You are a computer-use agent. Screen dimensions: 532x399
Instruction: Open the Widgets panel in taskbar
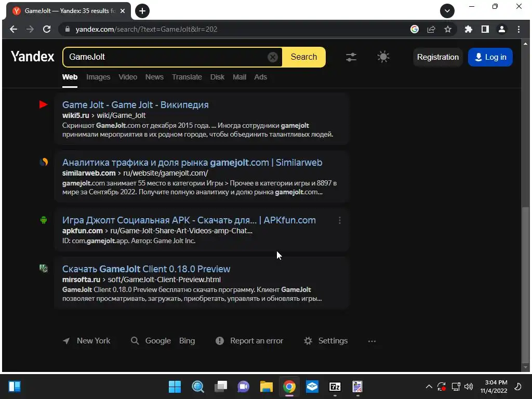15,387
